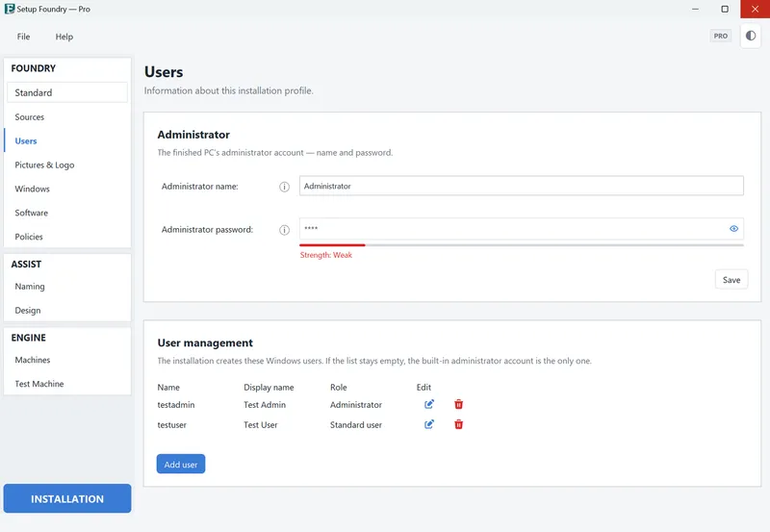The width and height of the screenshot is (770, 532).
Task: Show info for Administrator name
Action: pyautogui.click(x=284, y=187)
